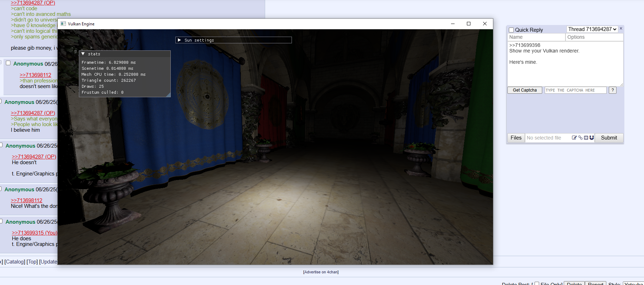Submit the quick reply
This screenshot has width=644, height=285.
click(x=609, y=138)
